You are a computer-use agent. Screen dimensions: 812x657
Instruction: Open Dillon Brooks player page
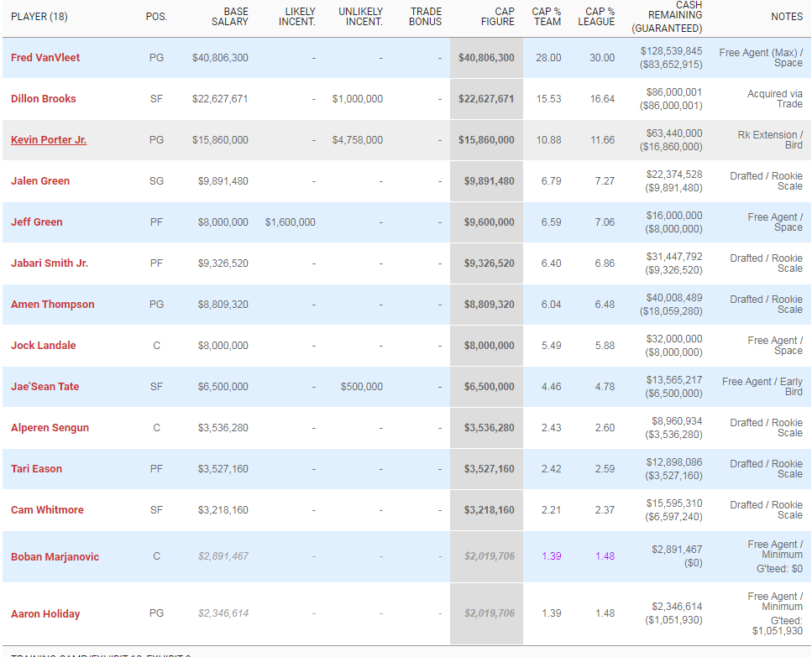(43, 99)
